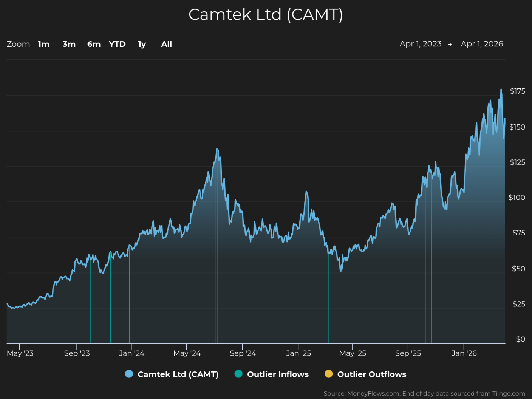Toggle Outlier Inflows series in legend
Image resolution: width=532 pixels, height=399 pixels.
pyautogui.click(x=272, y=374)
